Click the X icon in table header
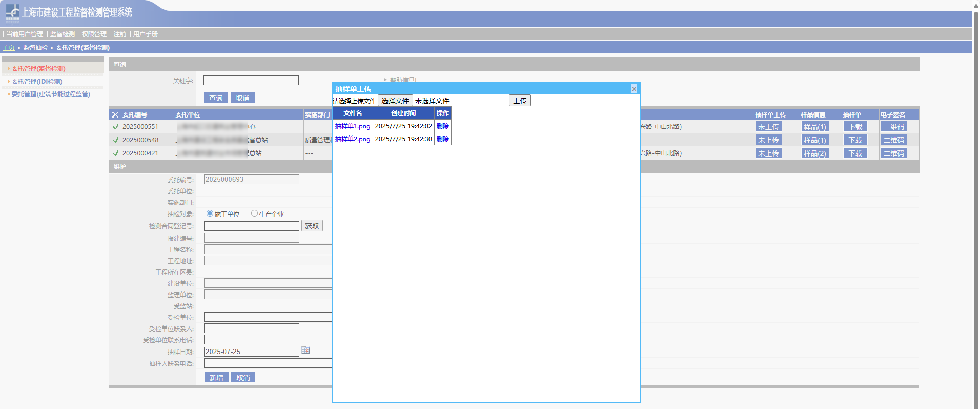This screenshot has height=409, width=980. [115, 115]
